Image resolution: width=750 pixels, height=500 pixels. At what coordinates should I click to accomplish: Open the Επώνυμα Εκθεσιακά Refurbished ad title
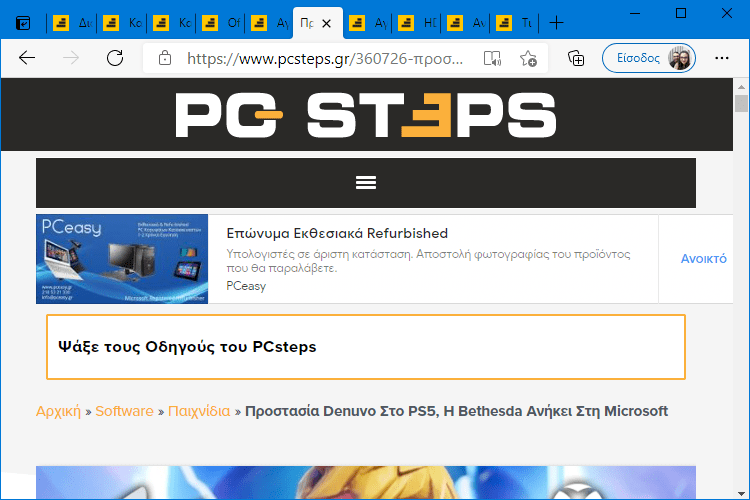tap(337, 233)
